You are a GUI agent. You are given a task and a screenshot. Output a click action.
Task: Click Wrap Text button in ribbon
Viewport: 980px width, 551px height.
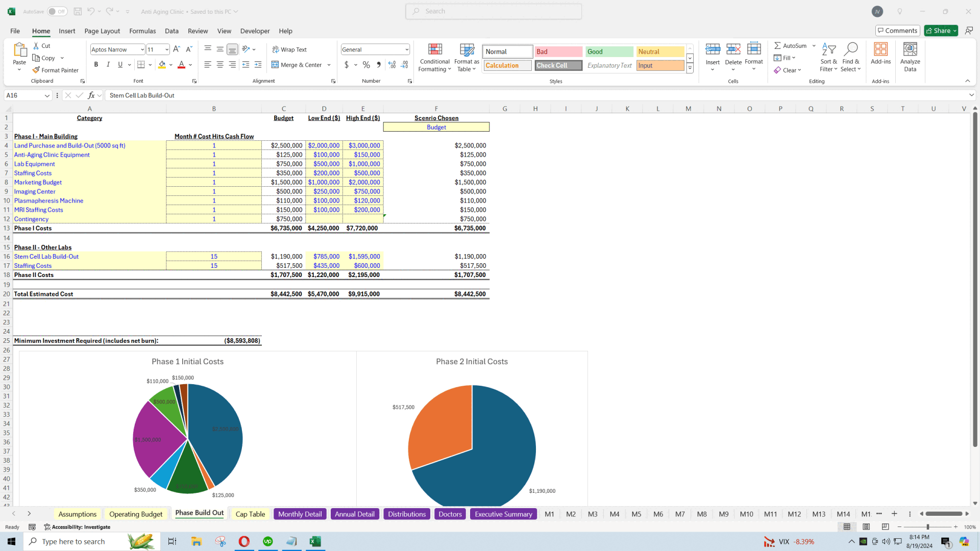tap(289, 48)
